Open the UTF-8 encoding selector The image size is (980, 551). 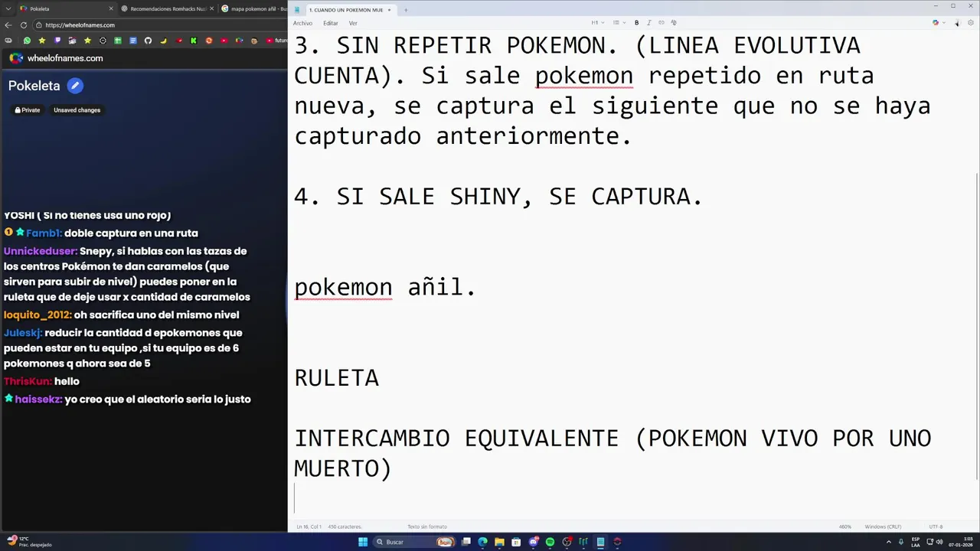936,527
